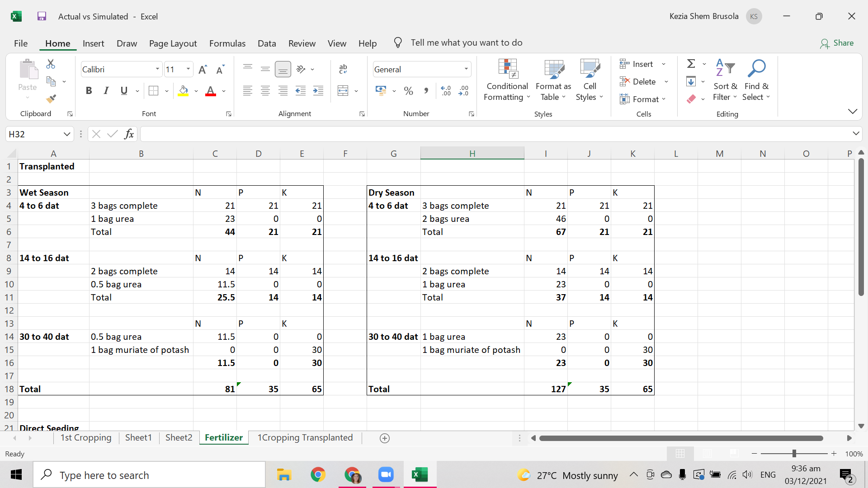Screen dimensions: 868x488
Task: Switch to the 1st Cropping sheet tab
Action: tap(86, 437)
